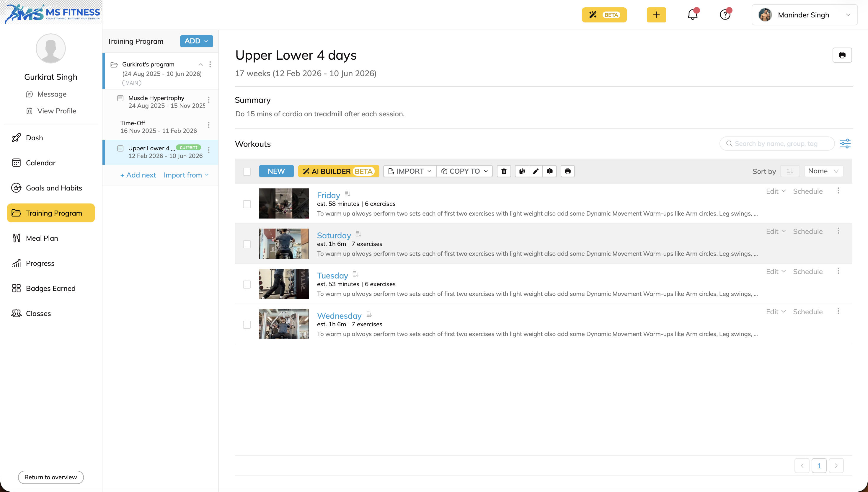Toggle sort direction icon next to Sort by

click(x=790, y=171)
